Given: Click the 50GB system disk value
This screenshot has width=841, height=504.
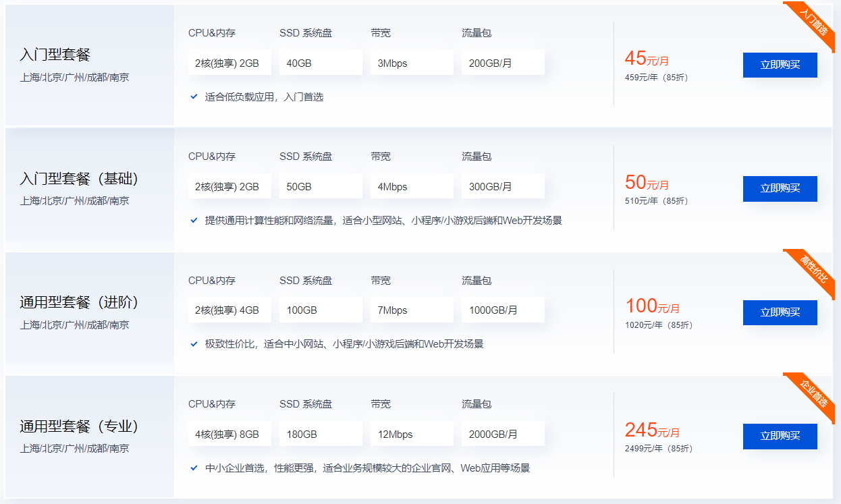Looking at the screenshot, I should (321, 186).
